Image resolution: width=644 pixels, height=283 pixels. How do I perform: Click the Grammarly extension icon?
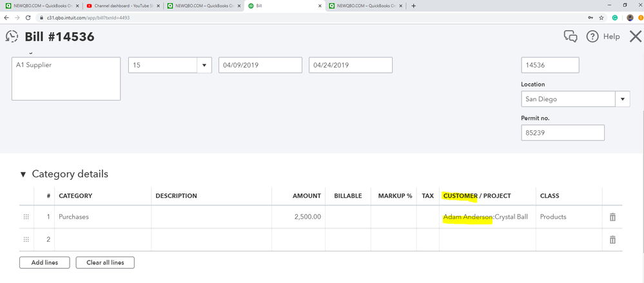coord(615,17)
